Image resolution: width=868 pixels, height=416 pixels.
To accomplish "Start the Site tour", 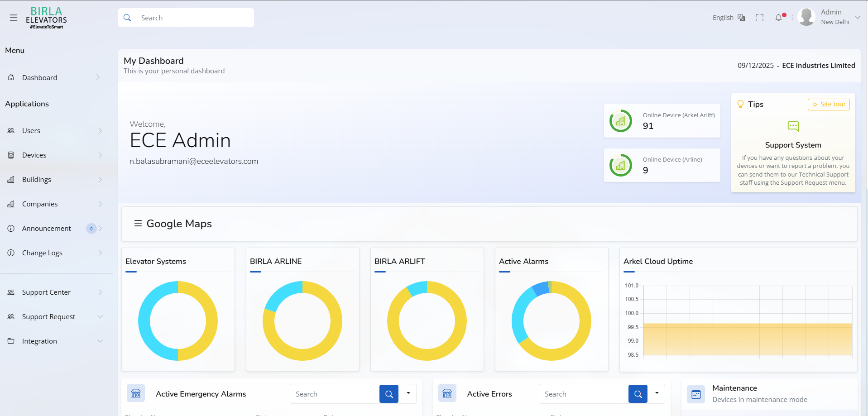I will click(829, 104).
